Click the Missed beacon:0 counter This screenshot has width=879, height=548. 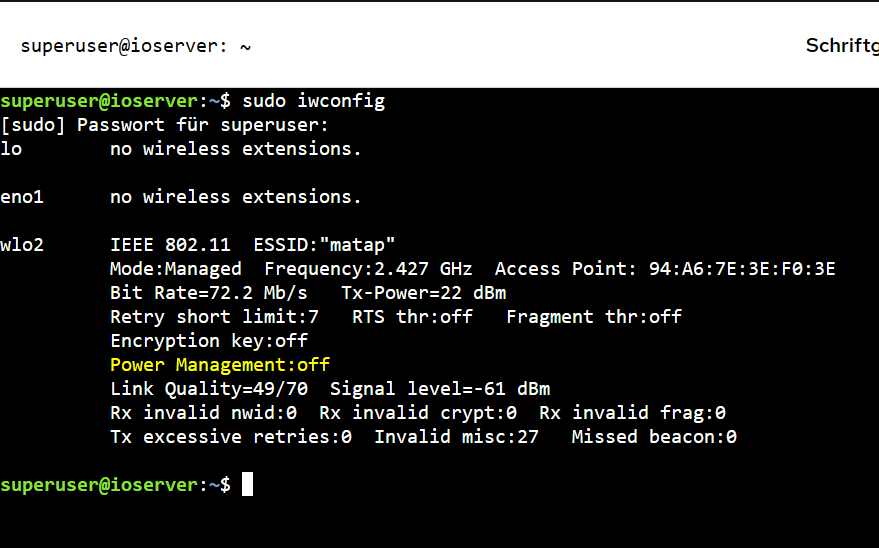click(x=653, y=437)
